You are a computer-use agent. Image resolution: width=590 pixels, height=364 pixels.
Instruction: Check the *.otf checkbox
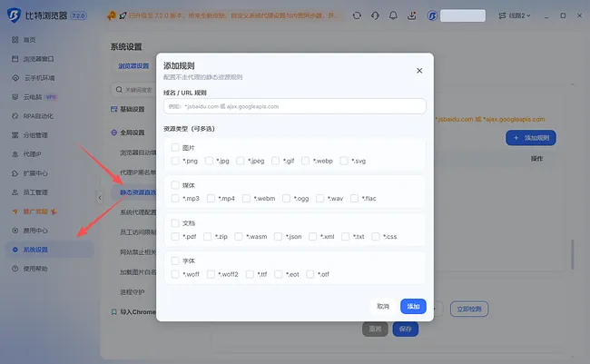coord(310,274)
